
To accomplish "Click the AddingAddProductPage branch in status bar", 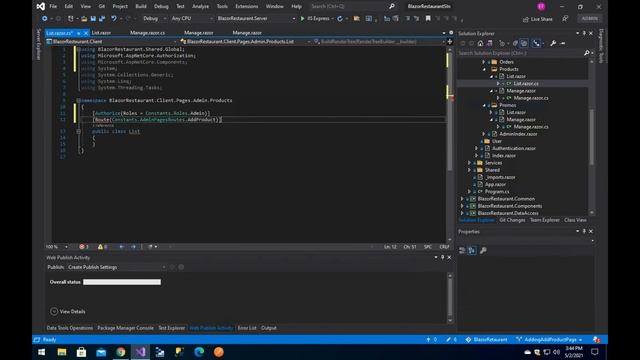I will pyautogui.click(x=549, y=340).
